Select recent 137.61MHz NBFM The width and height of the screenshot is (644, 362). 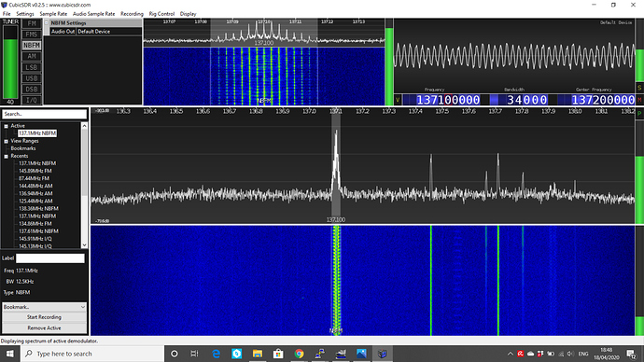point(38,231)
